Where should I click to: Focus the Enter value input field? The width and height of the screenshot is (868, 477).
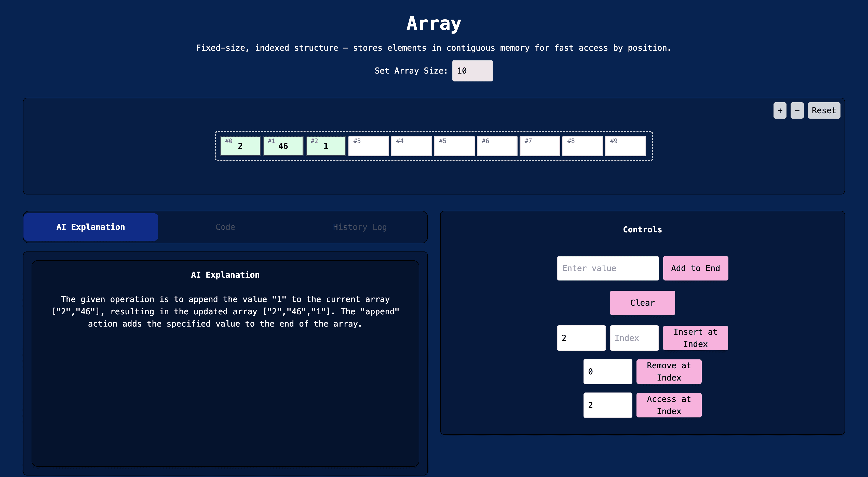coord(607,268)
